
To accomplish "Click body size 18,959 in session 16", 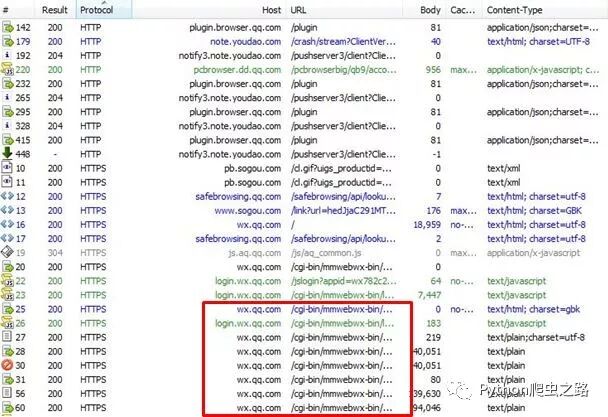I will 427,224.
